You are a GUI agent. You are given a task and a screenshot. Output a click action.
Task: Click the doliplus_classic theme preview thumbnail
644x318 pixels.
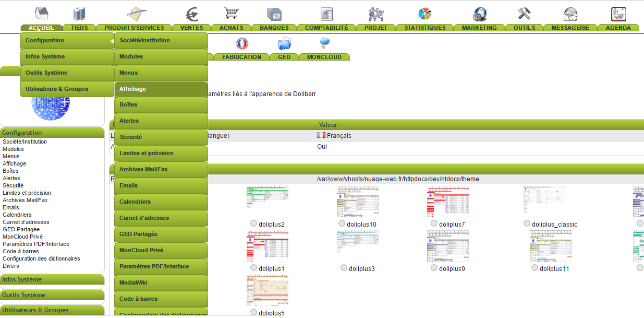[x=544, y=201]
